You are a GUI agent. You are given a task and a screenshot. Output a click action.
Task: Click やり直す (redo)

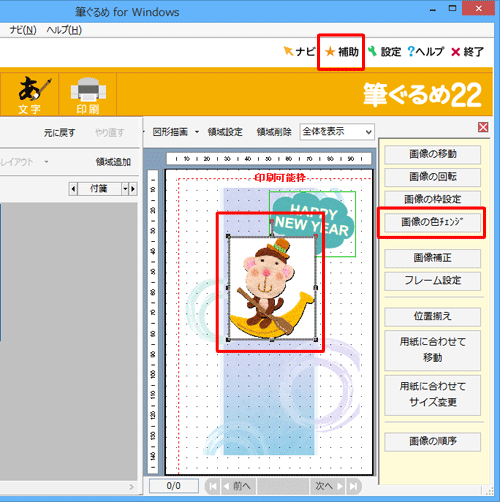109,133
